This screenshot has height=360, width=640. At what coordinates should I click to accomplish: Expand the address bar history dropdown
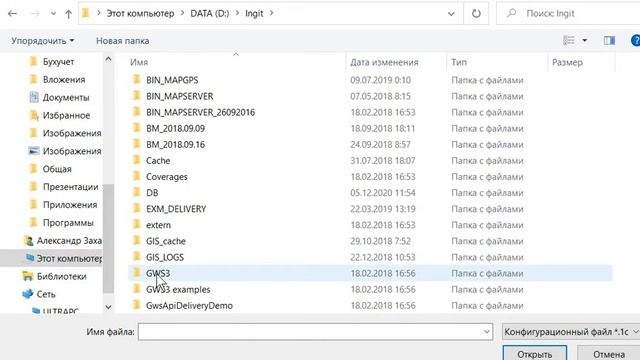(x=451, y=14)
